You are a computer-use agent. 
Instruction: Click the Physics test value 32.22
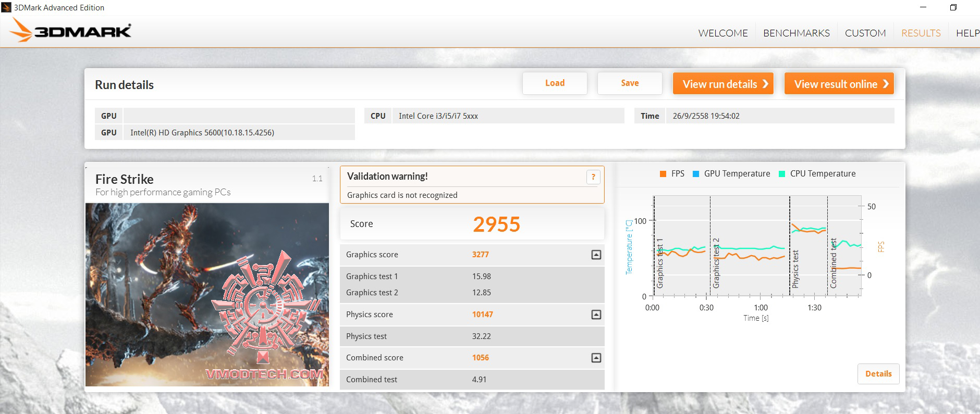pos(482,336)
